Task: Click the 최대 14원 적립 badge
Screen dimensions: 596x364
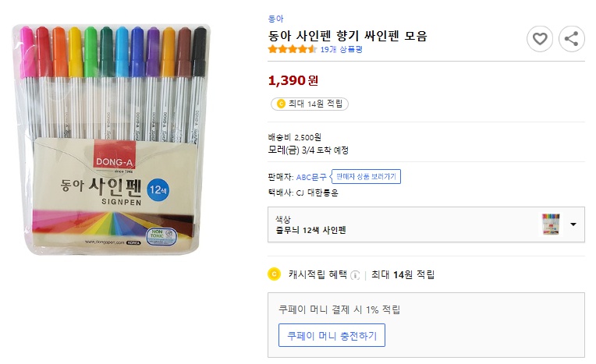Action: (309, 104)
